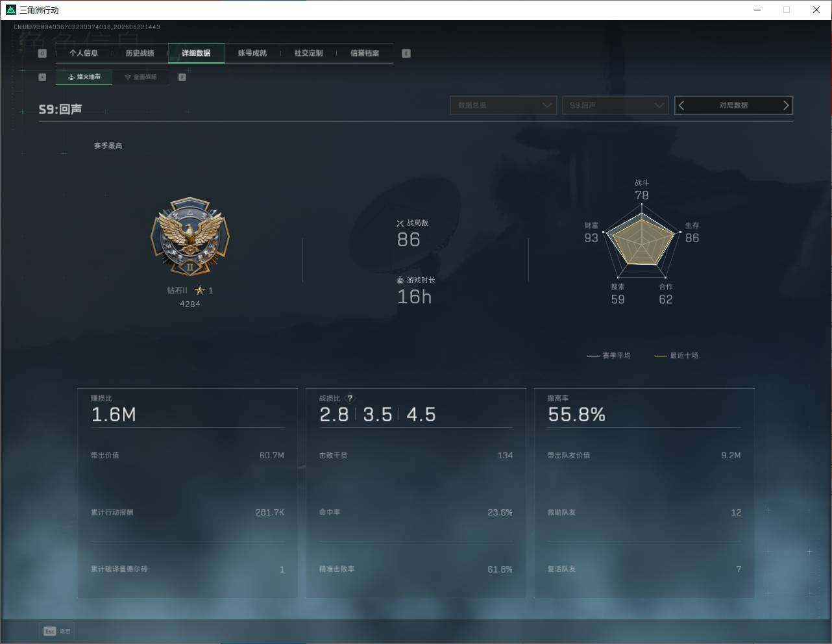Open the 个人信息 tab
Screen dimensions: 832x644
83,53
